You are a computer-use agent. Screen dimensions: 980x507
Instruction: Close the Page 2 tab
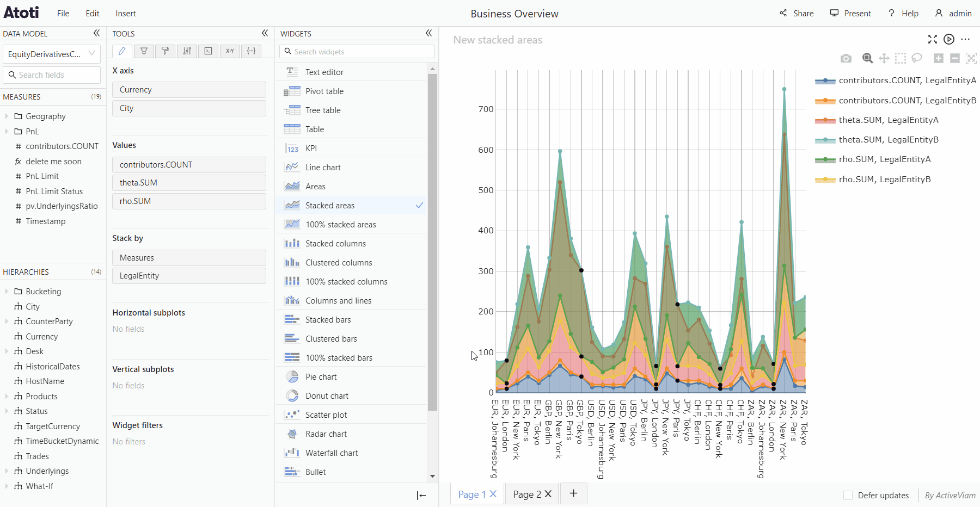coord(548,494)
